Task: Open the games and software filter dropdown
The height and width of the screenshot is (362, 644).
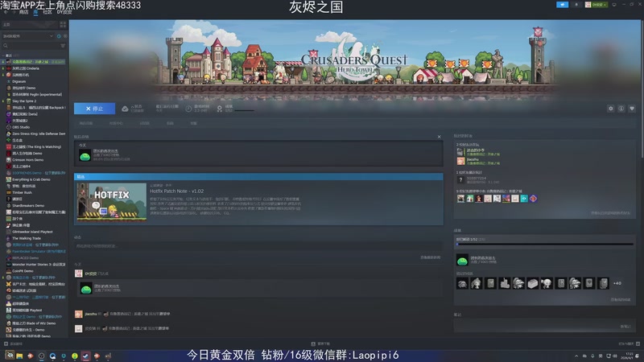Action: [28, 36]
